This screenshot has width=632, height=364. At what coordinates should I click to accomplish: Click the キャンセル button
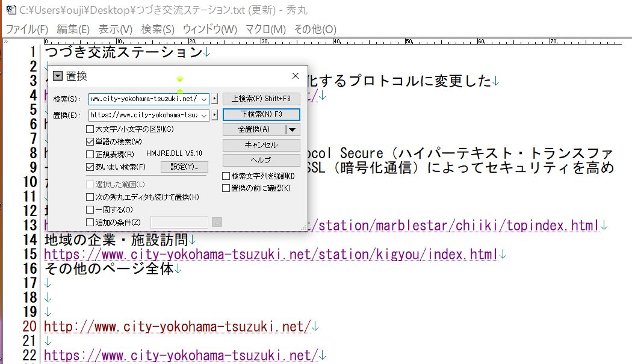(261, 145)
